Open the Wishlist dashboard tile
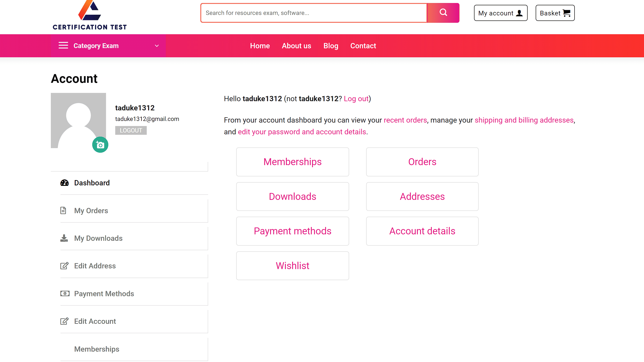 (x=292, y=265)
